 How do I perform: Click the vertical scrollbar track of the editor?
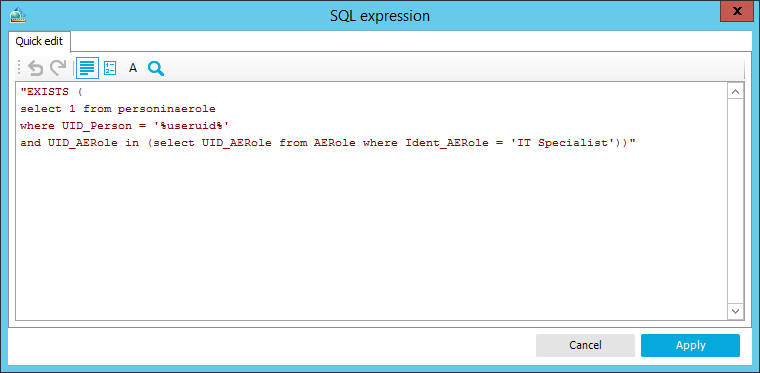pos(736,201)
